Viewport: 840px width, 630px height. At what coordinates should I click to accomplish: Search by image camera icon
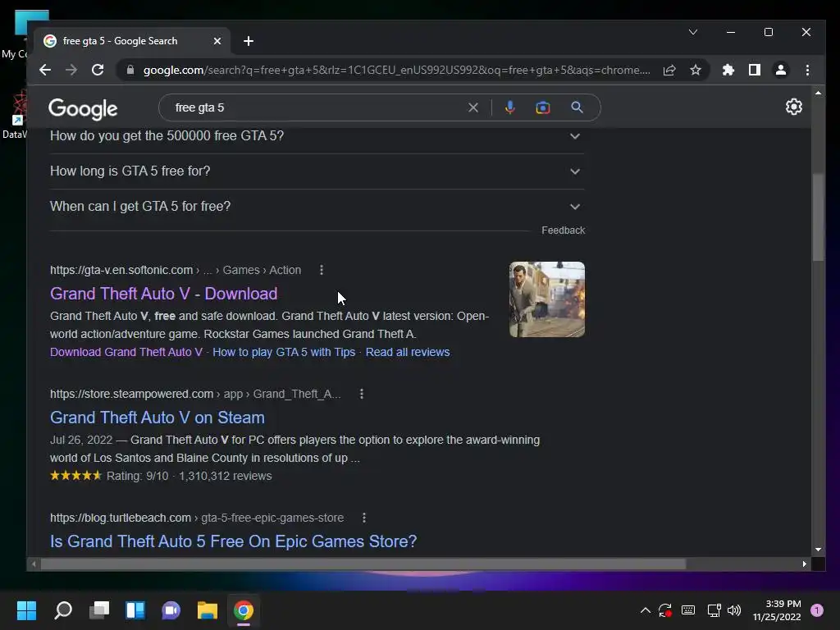point(543,107)
